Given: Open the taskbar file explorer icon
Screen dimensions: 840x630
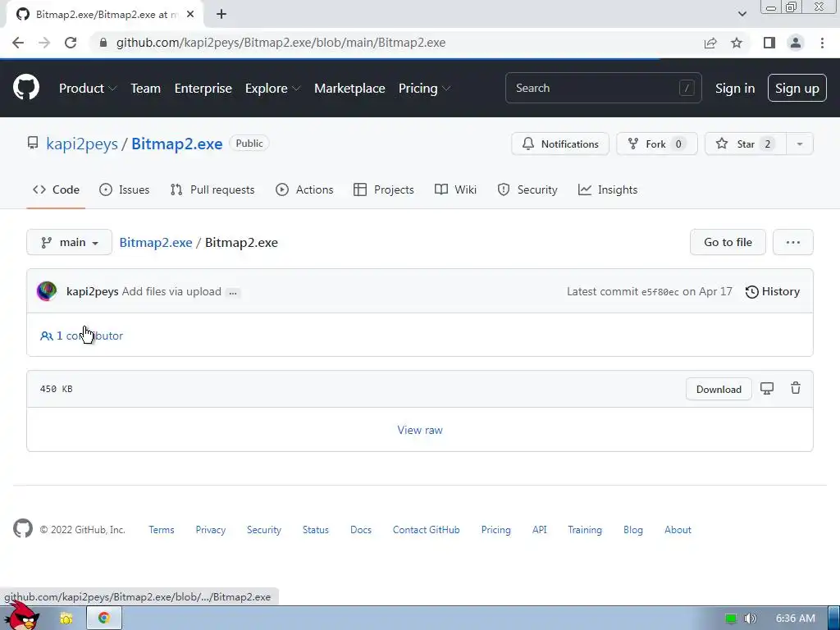Looking at the screenshot, I should click(66, 619).
